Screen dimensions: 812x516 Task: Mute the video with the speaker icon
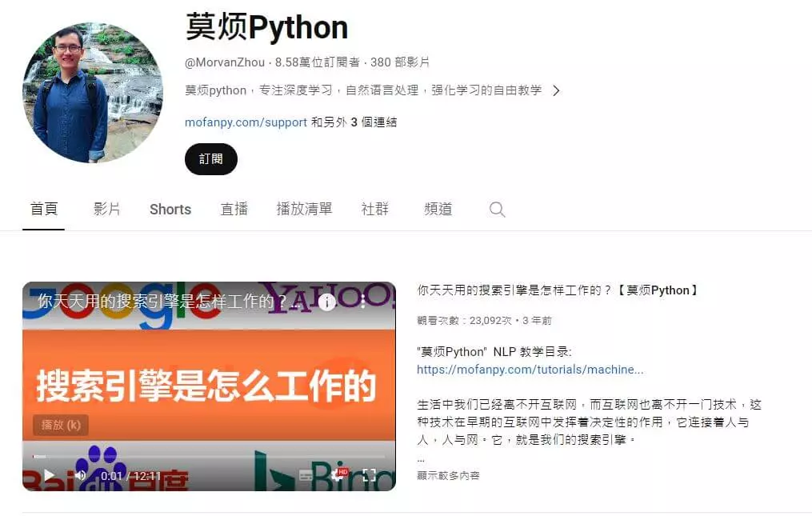point(80,475)
